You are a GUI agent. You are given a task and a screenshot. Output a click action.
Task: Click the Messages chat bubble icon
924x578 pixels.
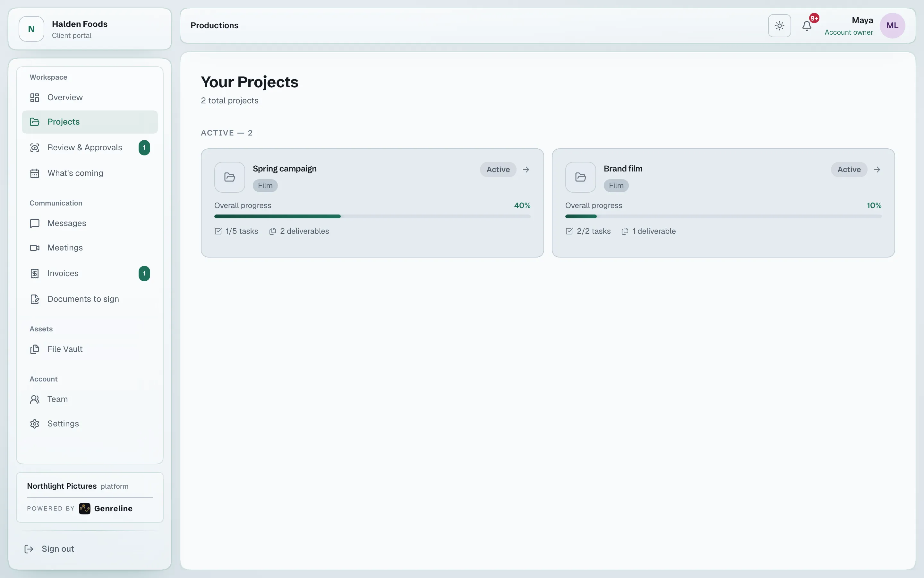click(35, 223)
